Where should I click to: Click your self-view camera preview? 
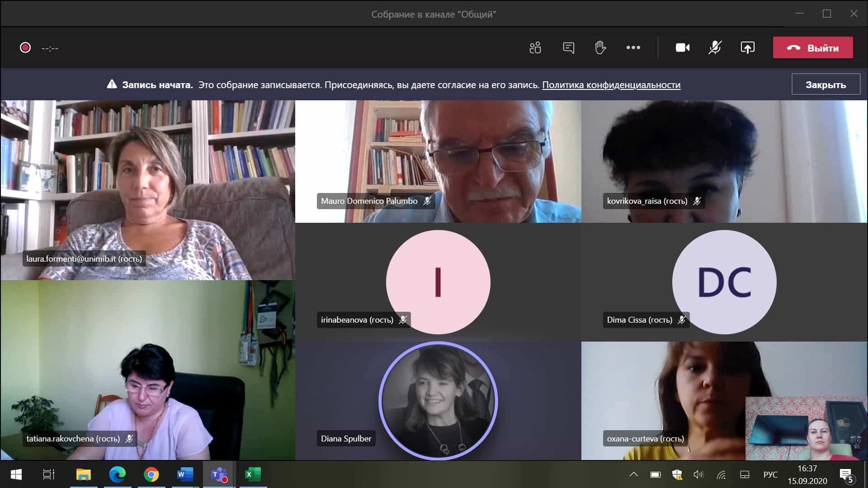pyautogui.click(x=806, y=428)
